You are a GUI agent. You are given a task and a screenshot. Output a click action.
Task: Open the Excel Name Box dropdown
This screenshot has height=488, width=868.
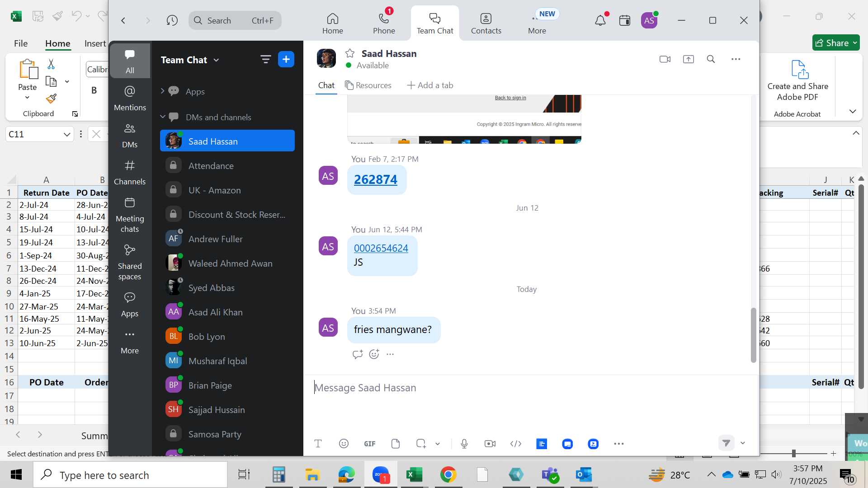point(67,134)
